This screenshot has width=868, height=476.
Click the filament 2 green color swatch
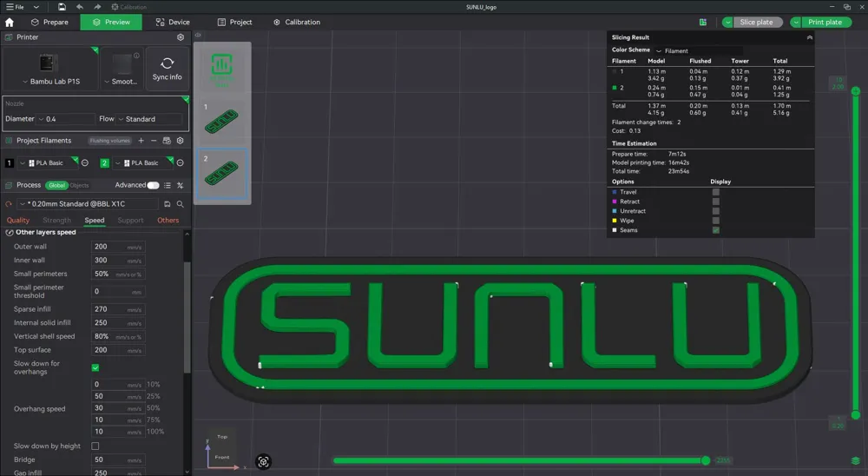click(x=105, y=163)
